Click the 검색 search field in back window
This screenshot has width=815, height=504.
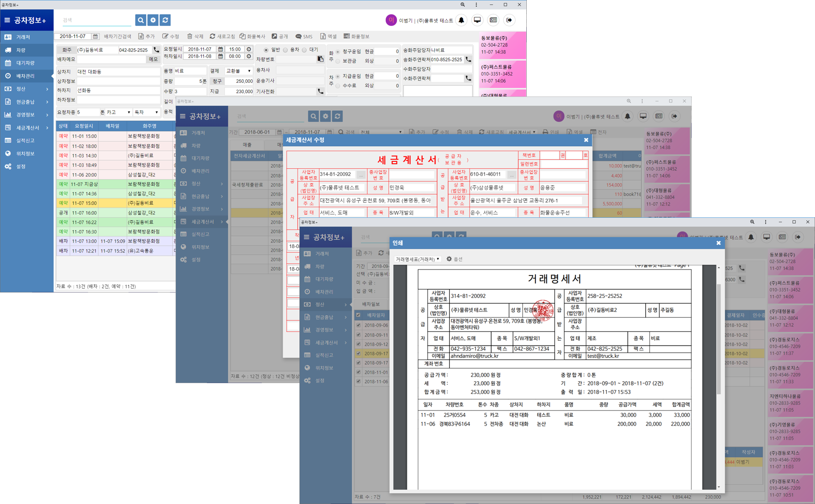point(96,20)
